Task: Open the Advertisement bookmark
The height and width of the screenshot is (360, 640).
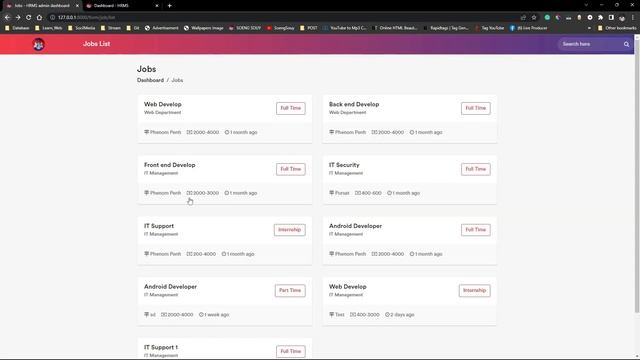Action: point(162,28)
